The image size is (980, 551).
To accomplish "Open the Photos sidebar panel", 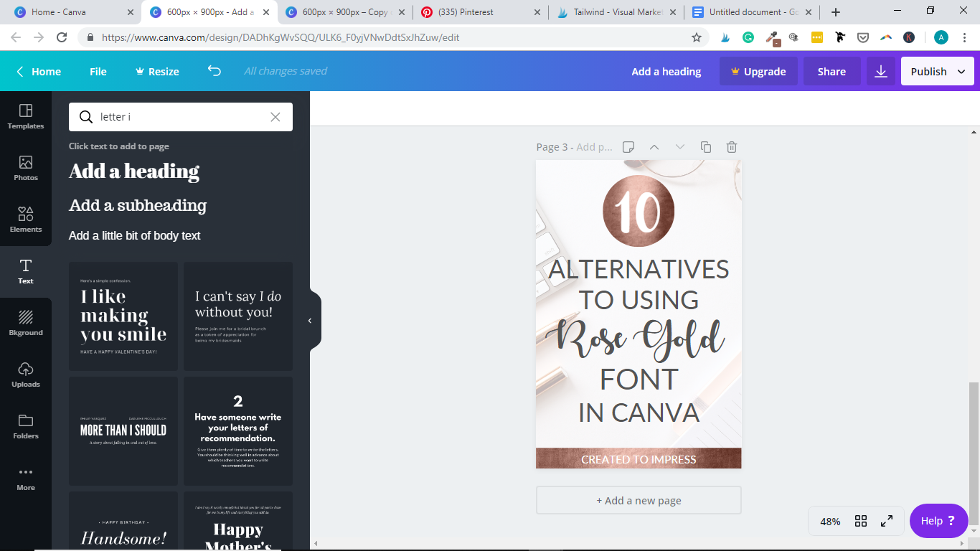I will 26,169.
